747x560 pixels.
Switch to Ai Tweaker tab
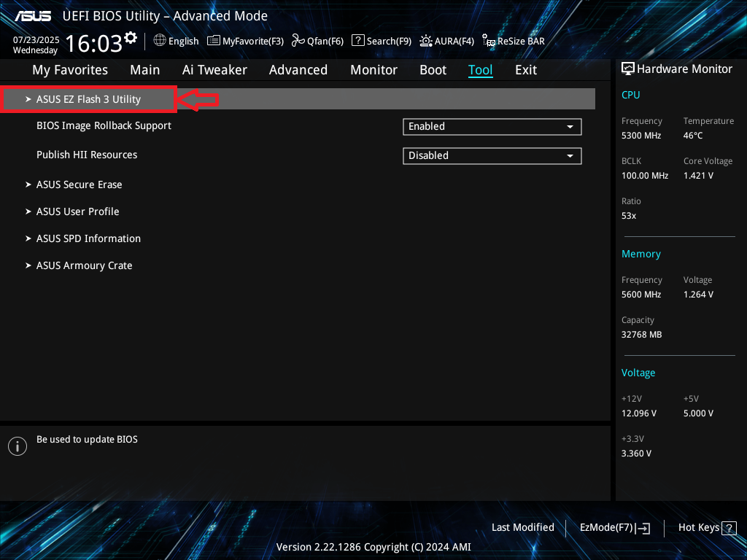point(214,70)
